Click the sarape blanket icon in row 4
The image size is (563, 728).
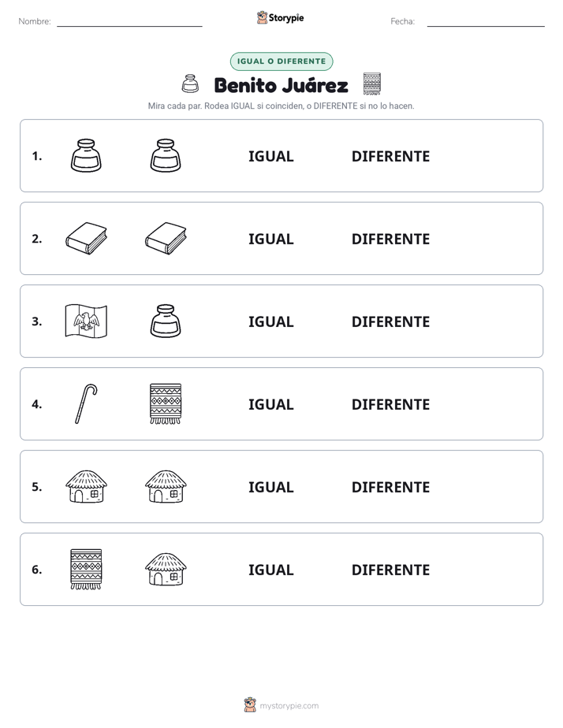[166, 403]
